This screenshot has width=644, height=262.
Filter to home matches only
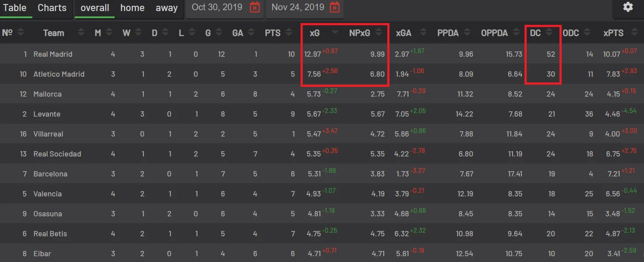132,8
